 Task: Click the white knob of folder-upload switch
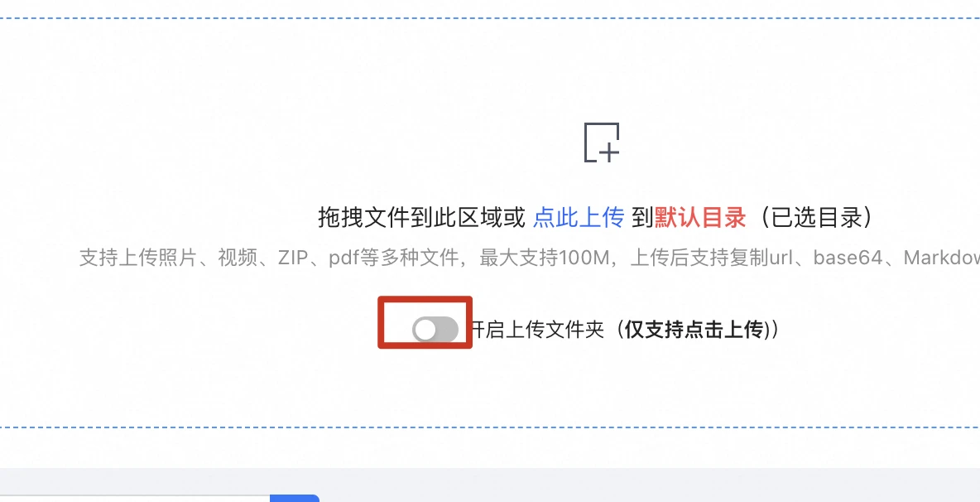[x=425, y=330]
